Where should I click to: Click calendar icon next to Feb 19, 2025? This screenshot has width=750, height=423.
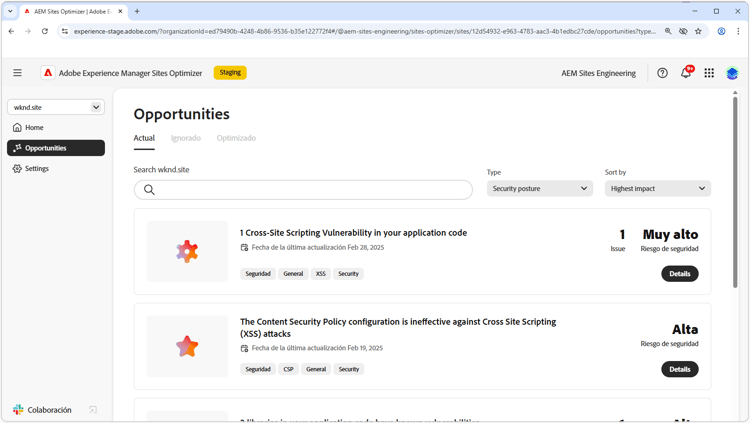[244, 348]
